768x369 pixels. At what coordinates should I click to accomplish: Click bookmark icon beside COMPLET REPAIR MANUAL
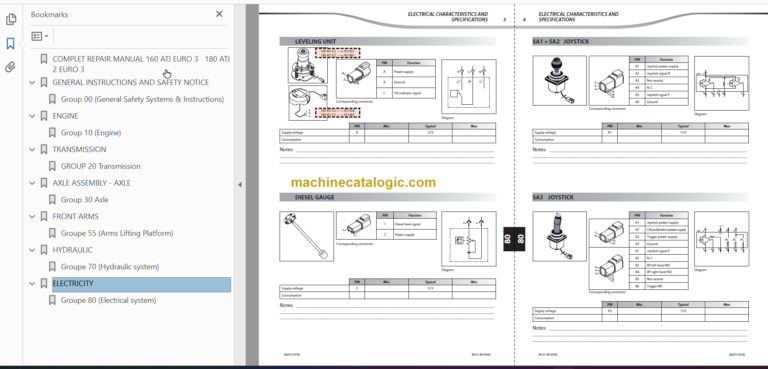click(44, 59)
